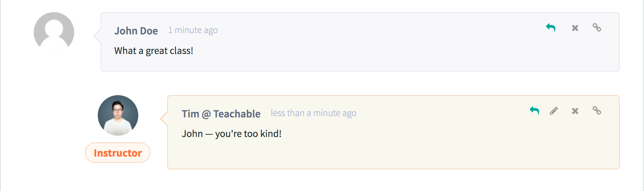This screenshot has height=191, width=644.
Task: Delete Tim @ Teachable's comment with the X icon
Action: pos(575,111)
